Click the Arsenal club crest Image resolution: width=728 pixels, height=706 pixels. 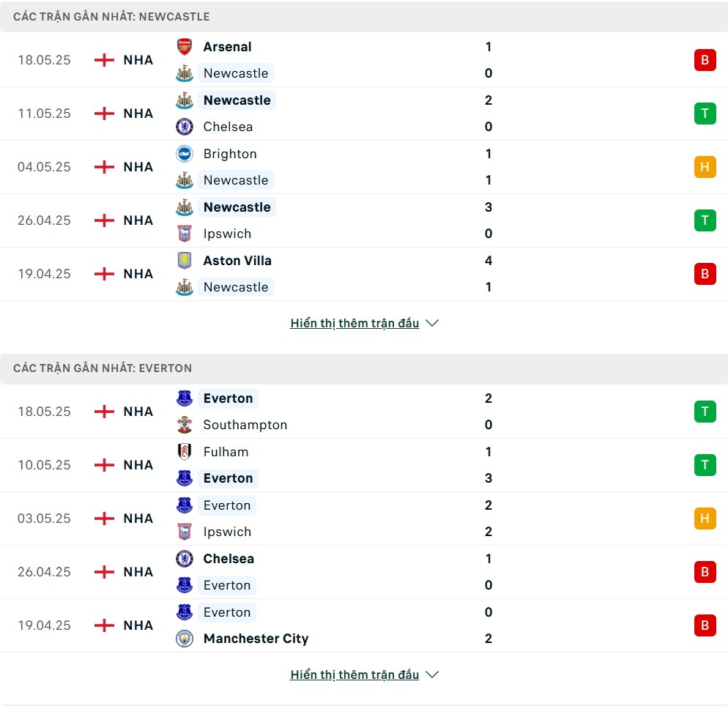click(x=185, y=47)
